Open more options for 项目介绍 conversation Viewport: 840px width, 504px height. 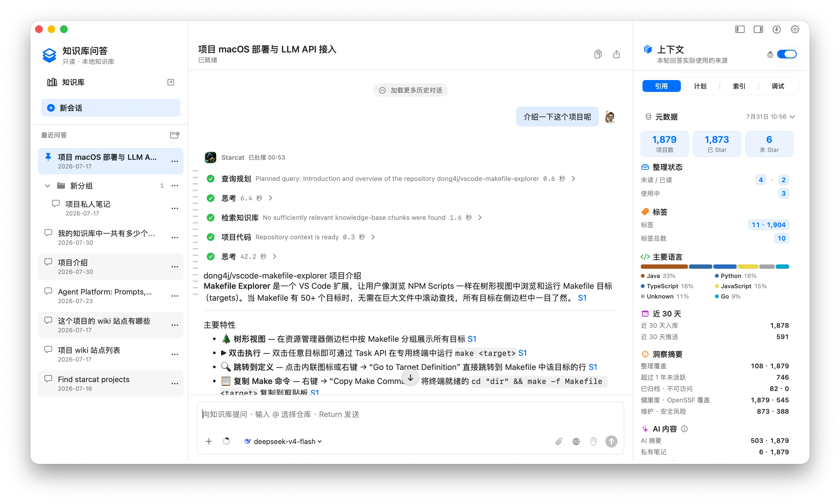click(175, 267)
